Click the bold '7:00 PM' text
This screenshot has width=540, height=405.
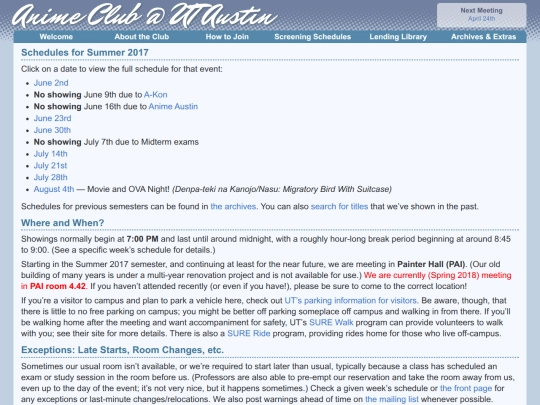(x=142, y=239)
